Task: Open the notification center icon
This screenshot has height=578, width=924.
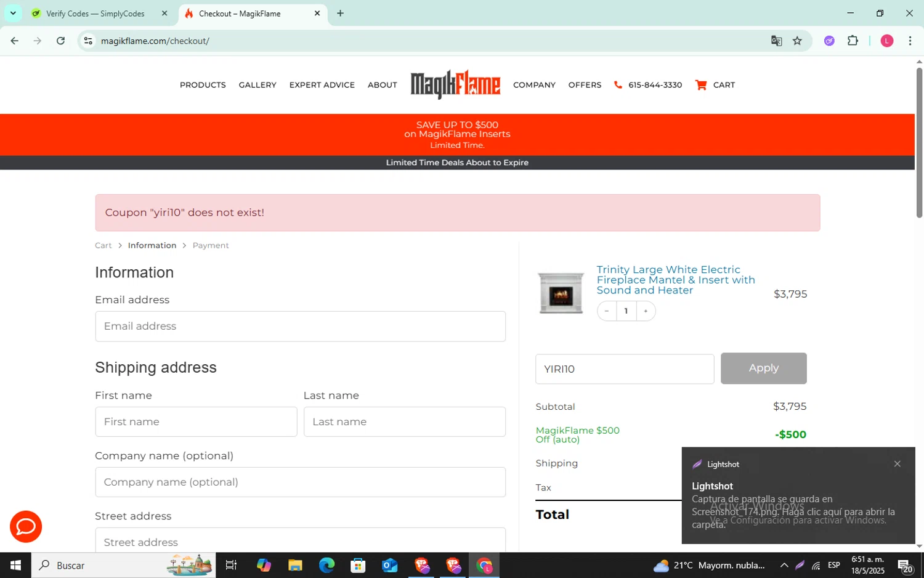Action: click(x=905, y=565)
